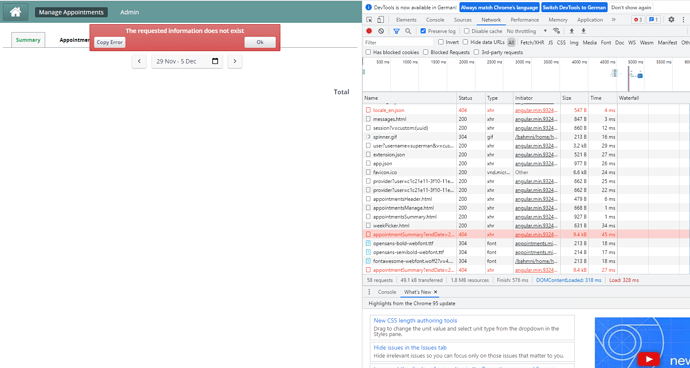690x368 pixels.
Task: Open the DevTools customize kebab menu
Action: [x=683, y=20]
